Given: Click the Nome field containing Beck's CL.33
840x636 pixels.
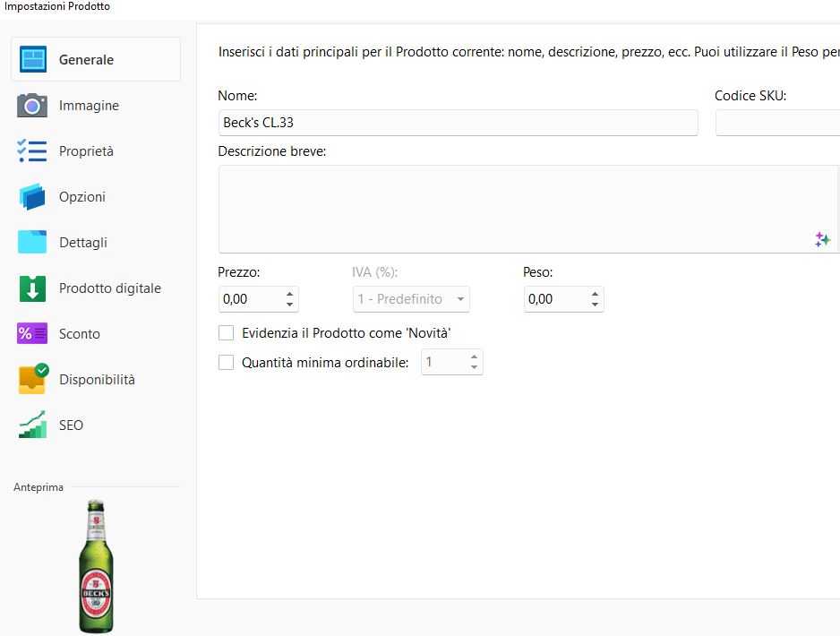Looking at the screenshot, I should pyautogui.click(x=457, y=123).
